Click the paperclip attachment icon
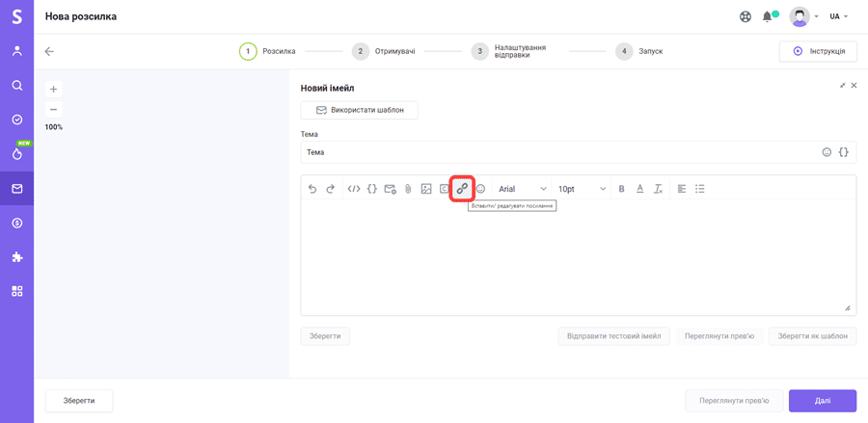 pyautogui.click(x=408, y=189)
